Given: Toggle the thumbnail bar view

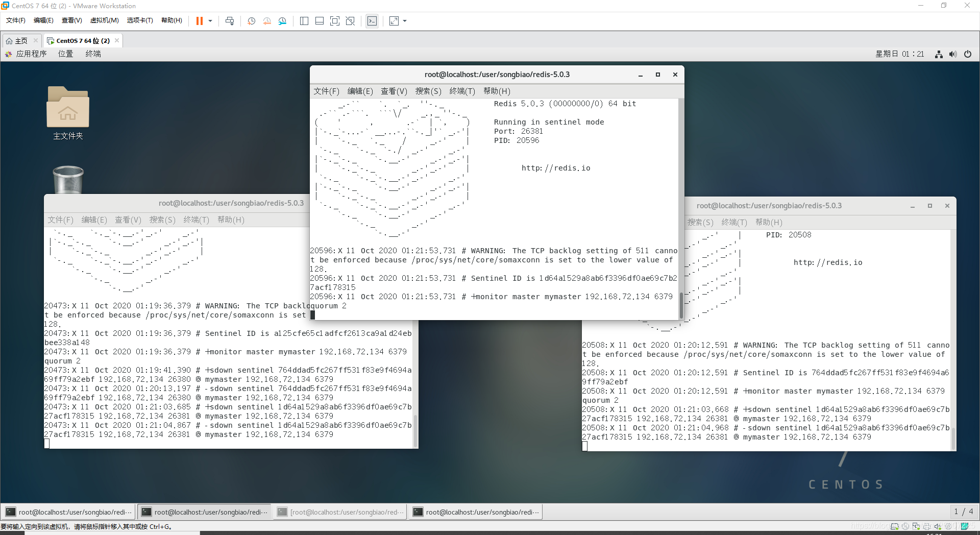Looking at the screenshot, I should (320, 21).
